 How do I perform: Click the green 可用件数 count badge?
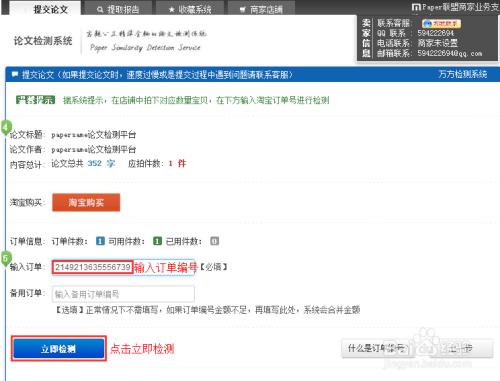coord(157,241)
